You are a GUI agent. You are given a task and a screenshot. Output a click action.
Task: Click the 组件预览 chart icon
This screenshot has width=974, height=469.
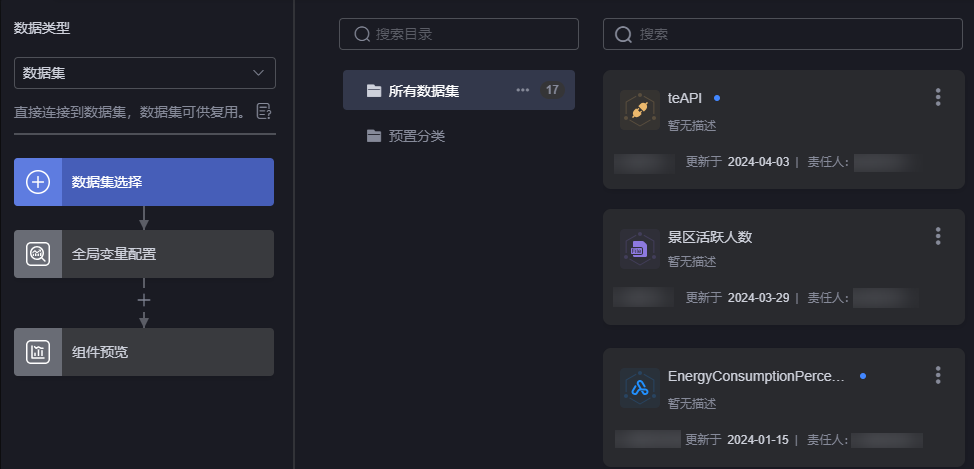[x=38, y=352]
